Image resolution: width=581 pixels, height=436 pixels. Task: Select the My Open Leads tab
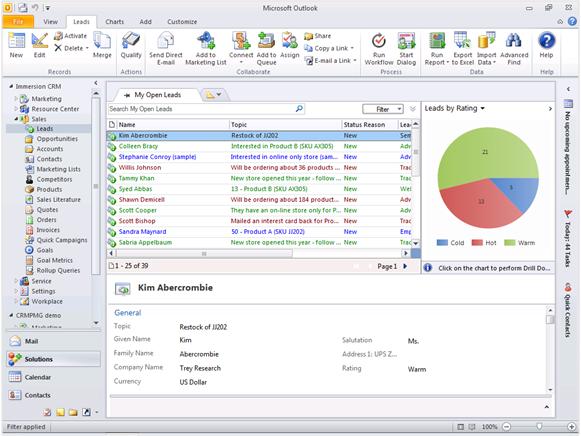click(x=157, y=95)
